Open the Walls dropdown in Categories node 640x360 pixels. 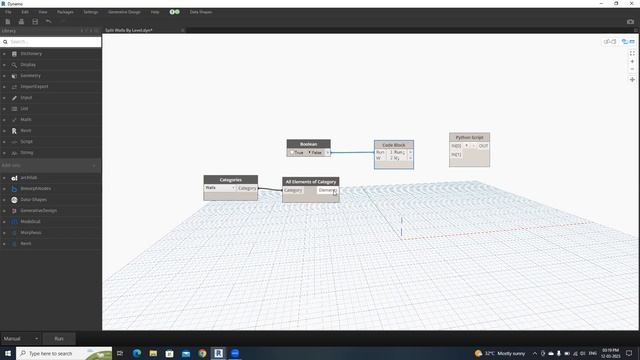(220, 188)
